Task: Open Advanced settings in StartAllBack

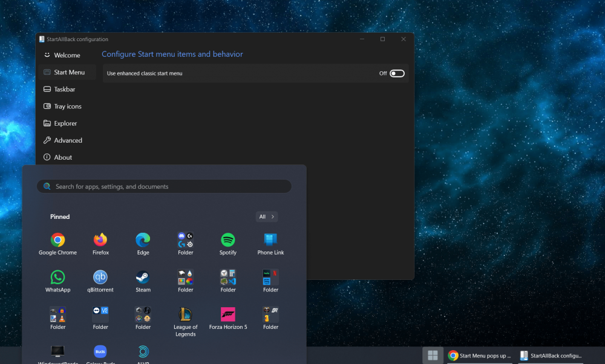Action: point(67,140)
